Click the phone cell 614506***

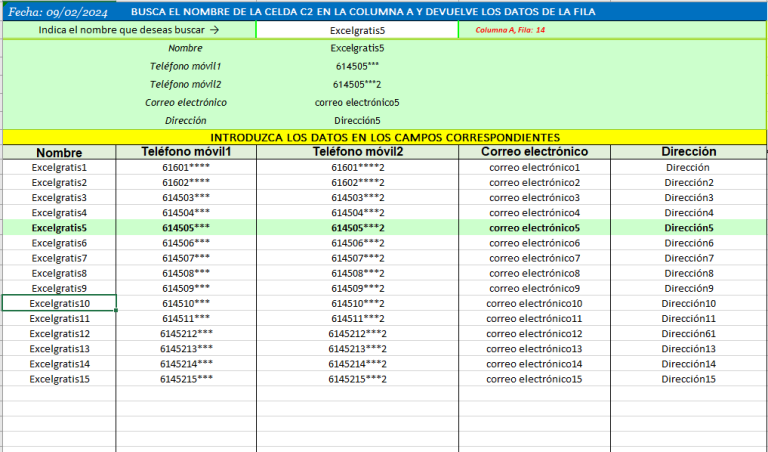(x=186, y=243)
